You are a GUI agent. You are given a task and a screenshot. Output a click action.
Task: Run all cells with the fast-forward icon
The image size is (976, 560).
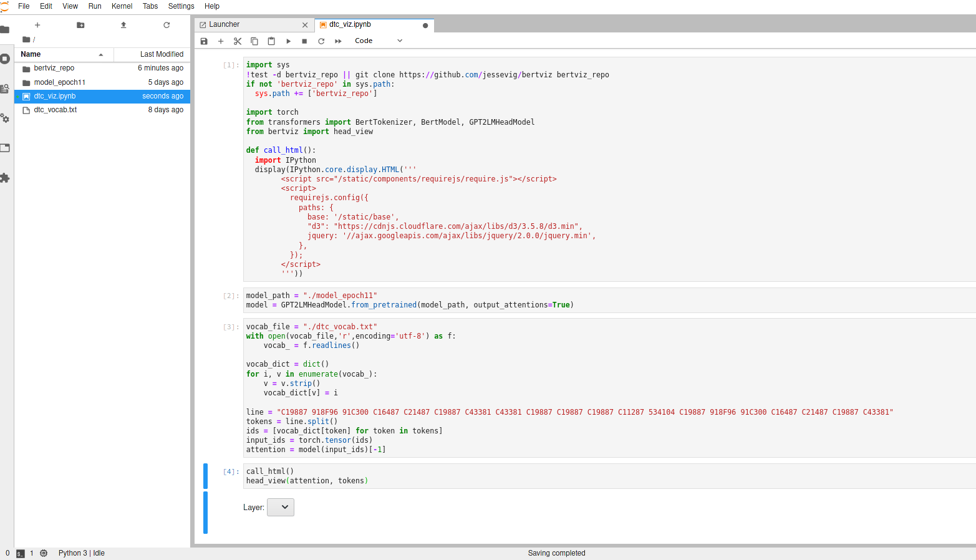tap(337, 41)
